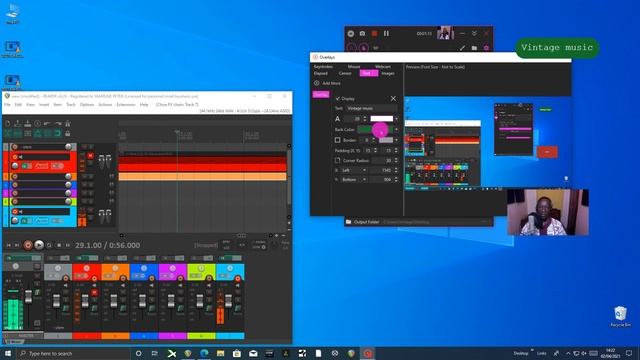Open Back Color dropdown arrow in Overlays

(x=396, y=129)
